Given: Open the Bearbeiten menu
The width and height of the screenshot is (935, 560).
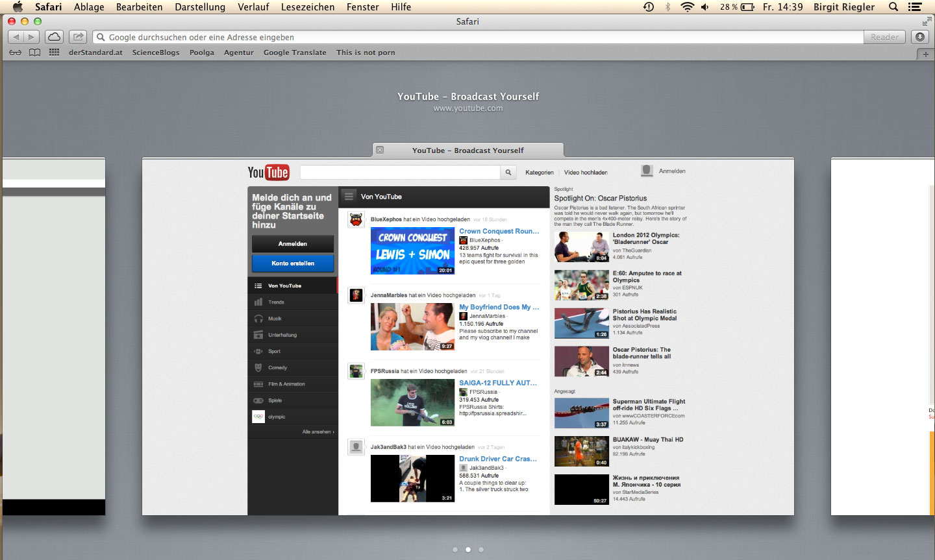Looking at the screenshot, I should 140,7.
